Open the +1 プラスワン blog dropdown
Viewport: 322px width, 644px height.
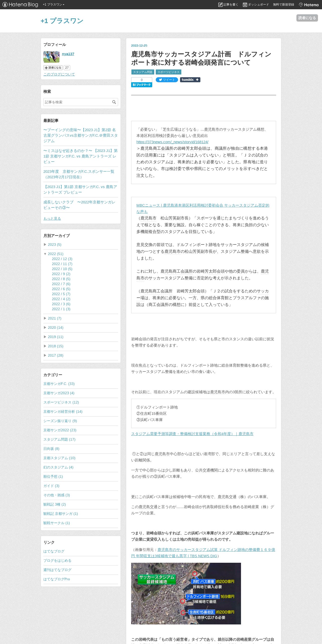tap(53, 5)
